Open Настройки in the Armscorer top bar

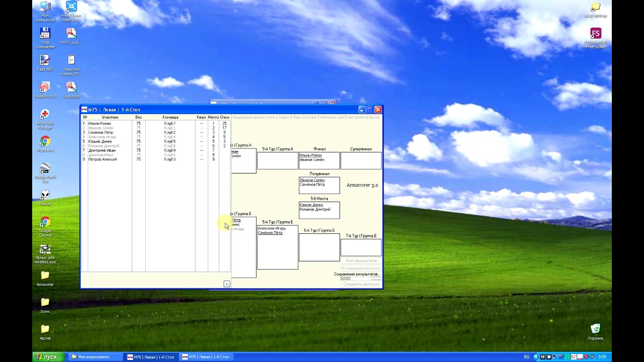pyautogui.click(x=356, y=117)
